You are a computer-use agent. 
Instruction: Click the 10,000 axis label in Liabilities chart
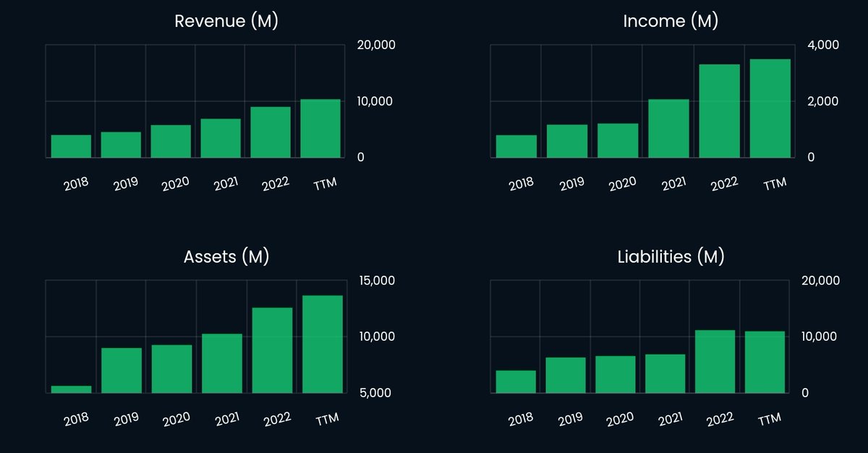point(820,337)
